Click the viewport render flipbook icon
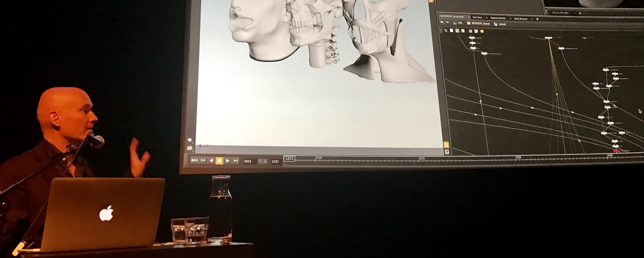Image resolution: width=644 pixels, height=258 pixels. point(190,148)
